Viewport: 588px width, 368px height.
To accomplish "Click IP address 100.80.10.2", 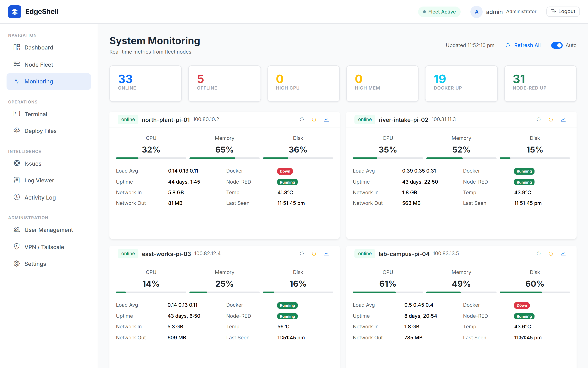I will point(206,119).
